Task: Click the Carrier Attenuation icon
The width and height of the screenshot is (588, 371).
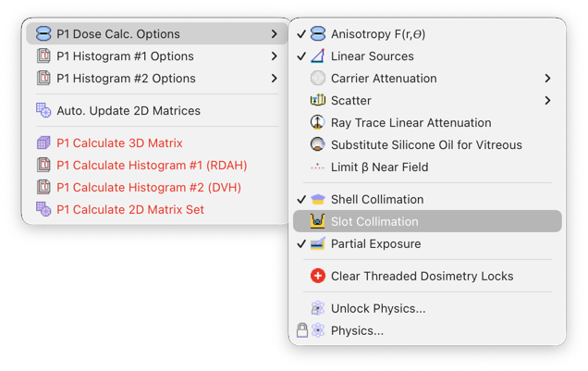Action: click(318, 79)
